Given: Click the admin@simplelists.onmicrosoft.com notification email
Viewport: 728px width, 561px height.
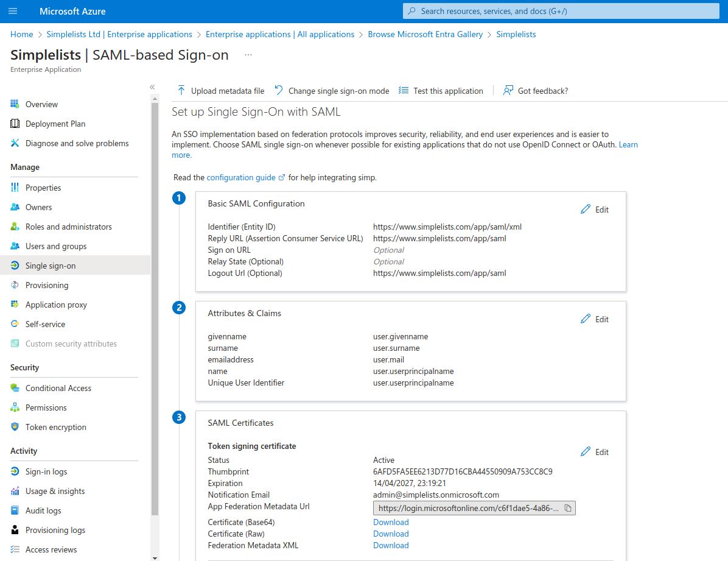Looking at the screenshot, I should (x=436, y=495).
